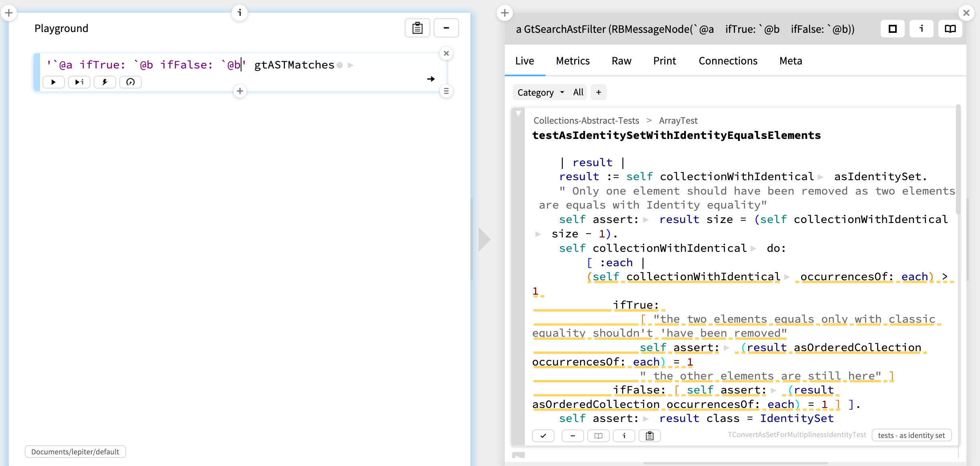980x466 pixels.
Task: Open the snippet options hamburger menu
Action: click(x=446, y=91)
